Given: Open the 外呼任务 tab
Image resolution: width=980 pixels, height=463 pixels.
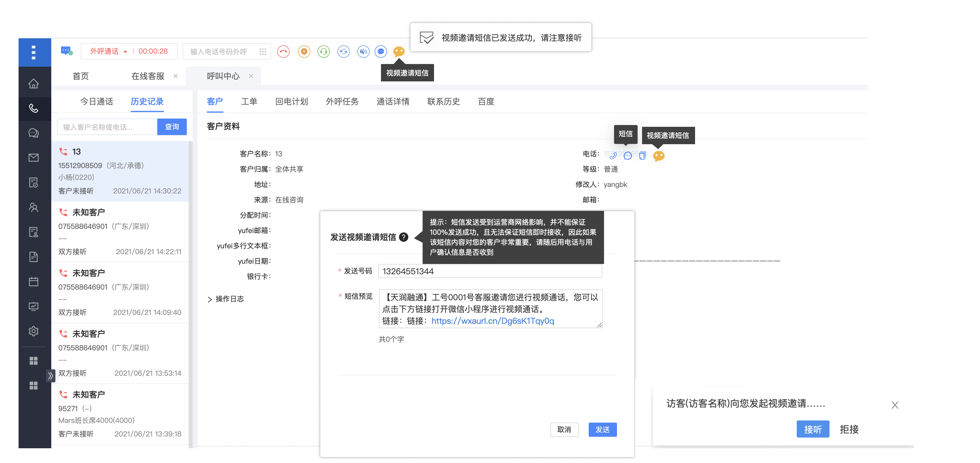Looking at the screenshot, I should (x=342, y=101).
